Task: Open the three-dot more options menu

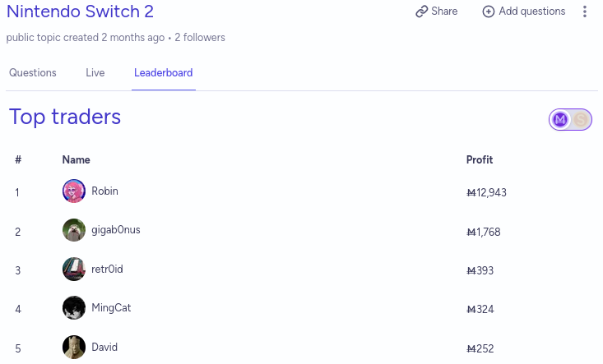Action: [585, 12]
